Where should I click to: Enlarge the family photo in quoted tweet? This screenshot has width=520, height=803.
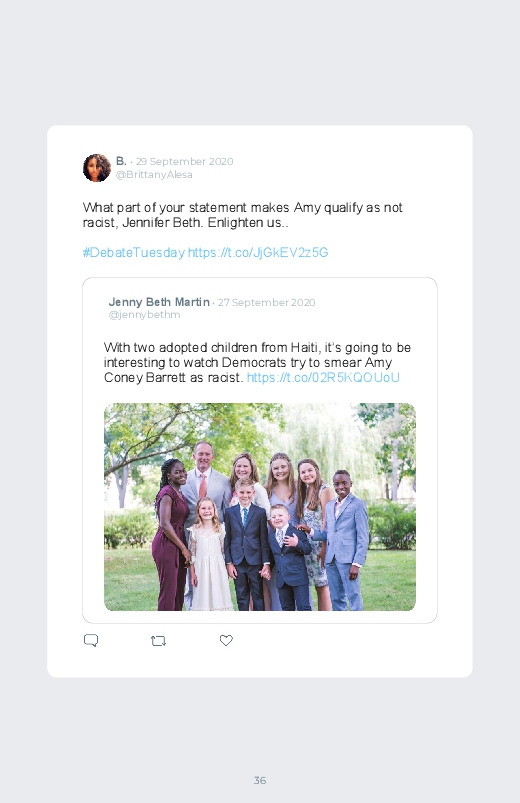[x=260, y=507]
